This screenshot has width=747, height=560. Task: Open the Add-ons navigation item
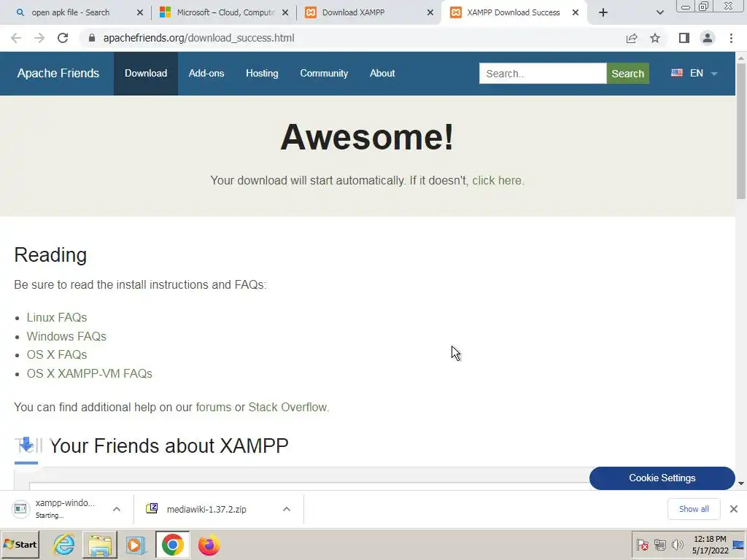tap(206, 74)
